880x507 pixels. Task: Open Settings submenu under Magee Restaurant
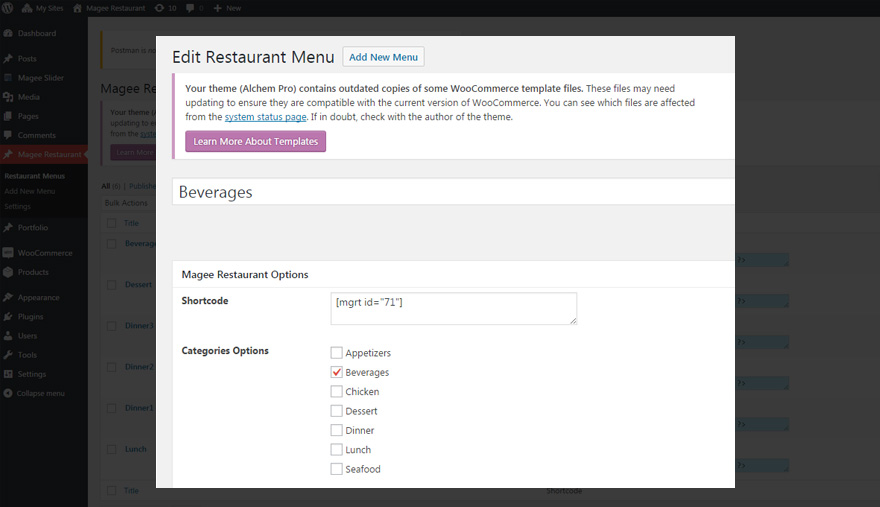tap(17, 206)
